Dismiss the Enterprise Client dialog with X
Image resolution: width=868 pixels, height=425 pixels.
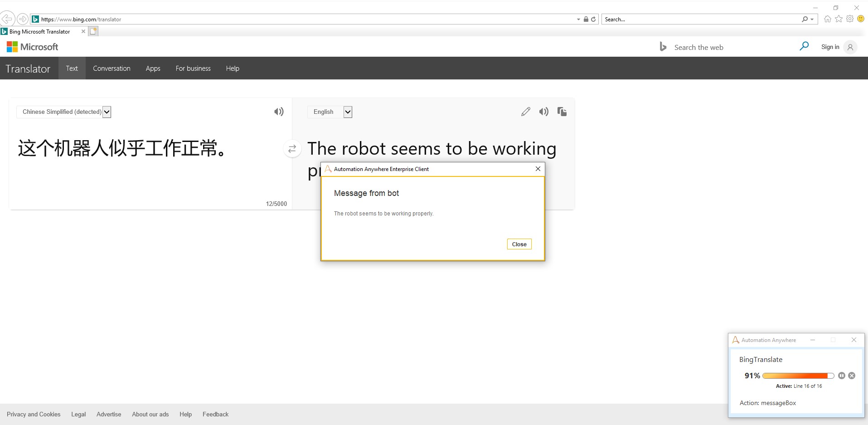[538, 169]
